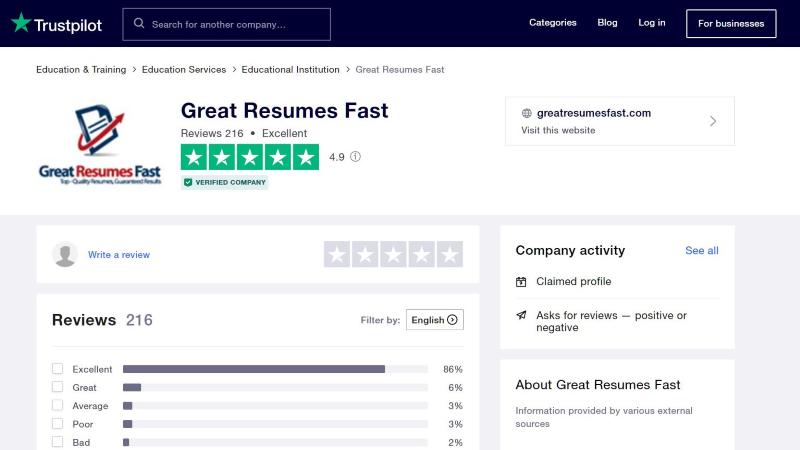Click the Great 6% rating bar

point(275,387)
